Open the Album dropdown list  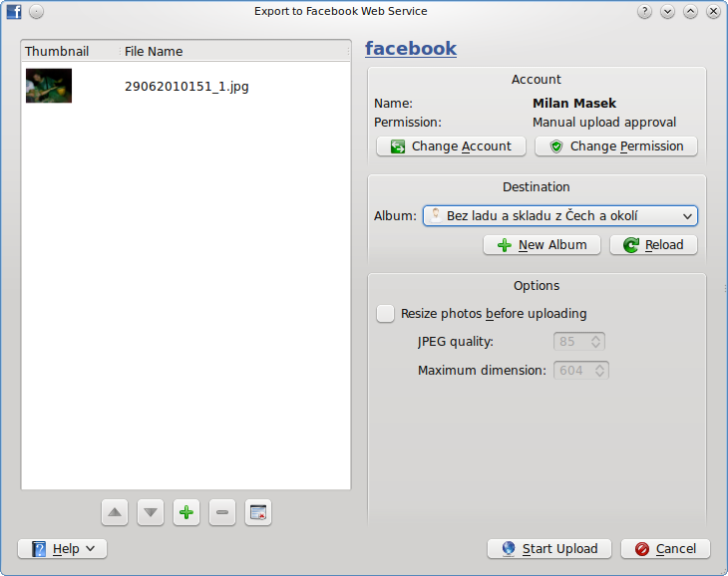[559, 216]
